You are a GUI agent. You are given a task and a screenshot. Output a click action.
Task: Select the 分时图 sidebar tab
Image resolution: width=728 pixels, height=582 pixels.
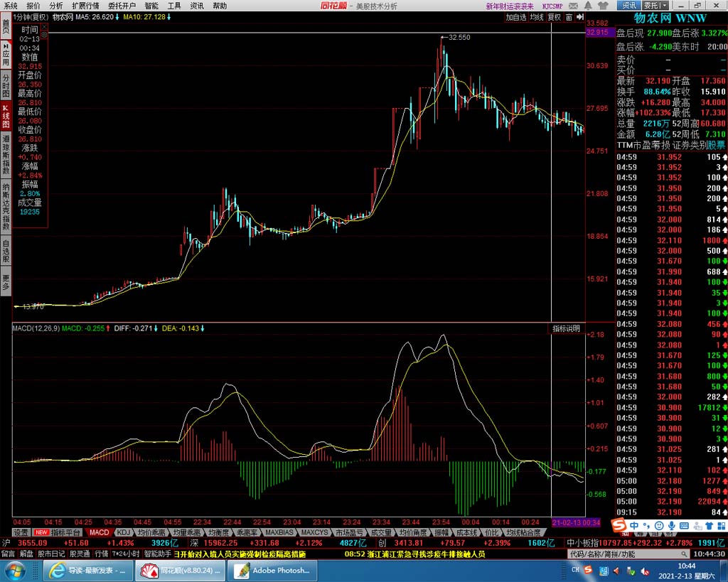click(6, 85)
